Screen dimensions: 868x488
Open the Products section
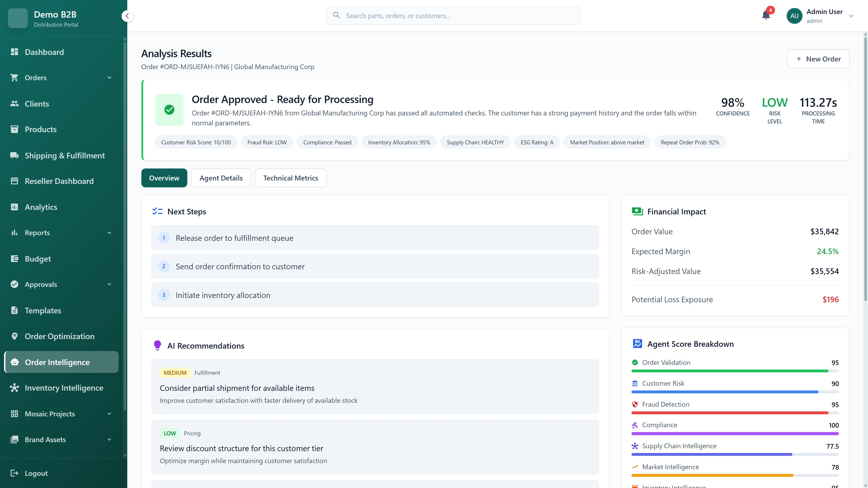coord(40,129)
